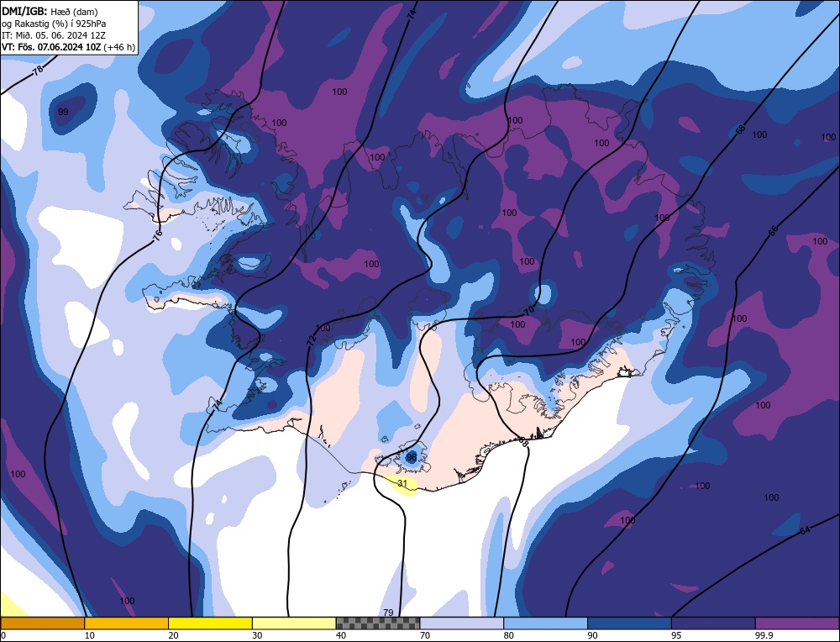This screenshot has height=642, width=840.
Task: Click the legend tick label 40
Action: (x=341, y=635)
